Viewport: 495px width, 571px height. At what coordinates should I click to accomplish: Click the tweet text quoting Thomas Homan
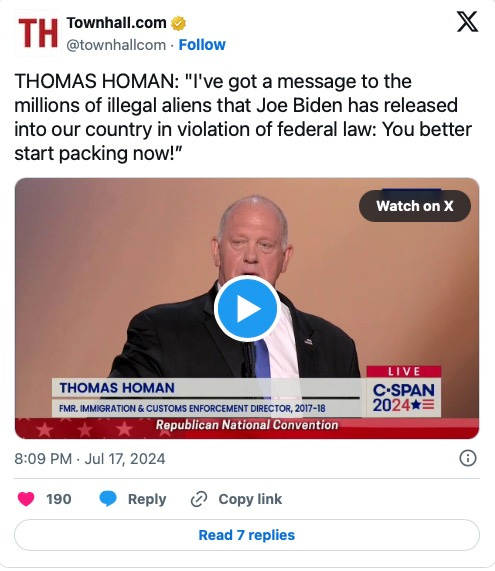tap(243, 117)
